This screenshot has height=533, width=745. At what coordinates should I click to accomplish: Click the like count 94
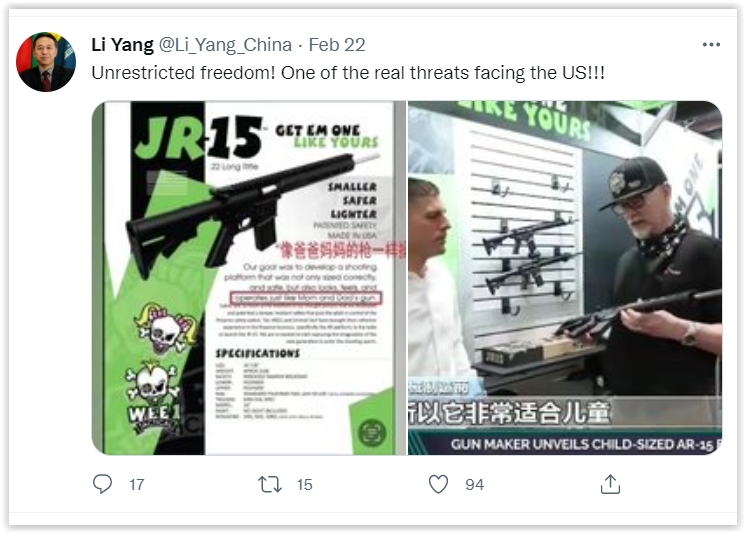[x=474, y=485]
